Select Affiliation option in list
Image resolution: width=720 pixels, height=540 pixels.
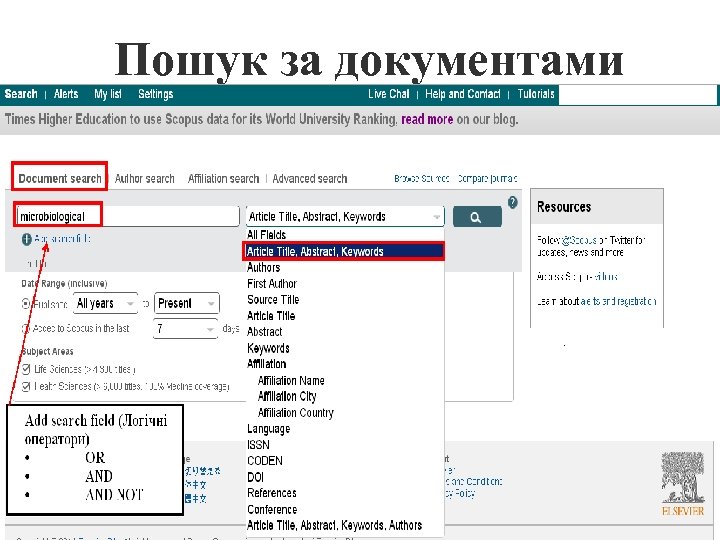pos(266,364)
